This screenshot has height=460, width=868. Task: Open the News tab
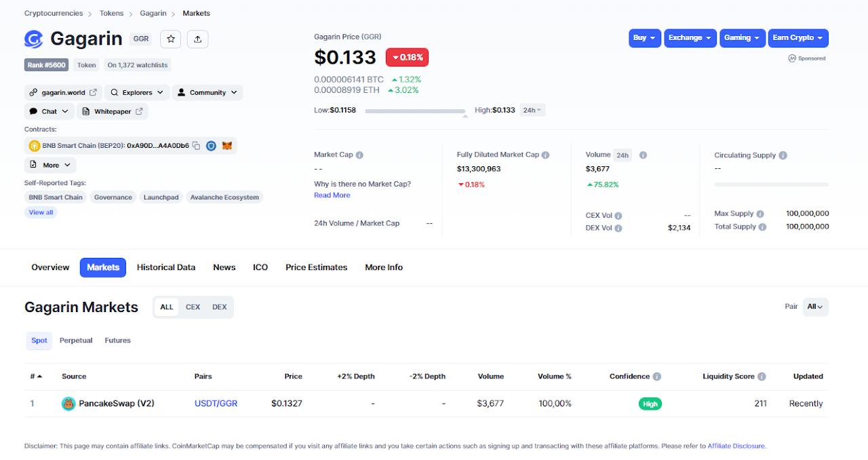pos(224,267)
